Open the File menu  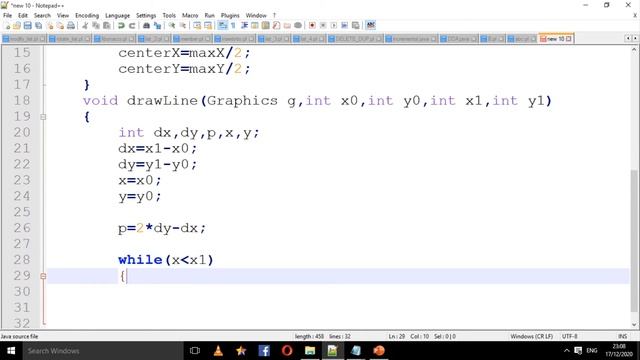(7, 16)
